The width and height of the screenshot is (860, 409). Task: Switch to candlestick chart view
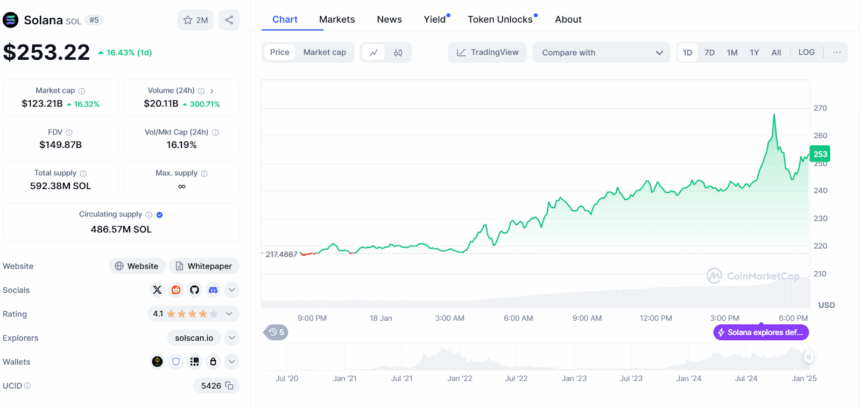(398, 53)
